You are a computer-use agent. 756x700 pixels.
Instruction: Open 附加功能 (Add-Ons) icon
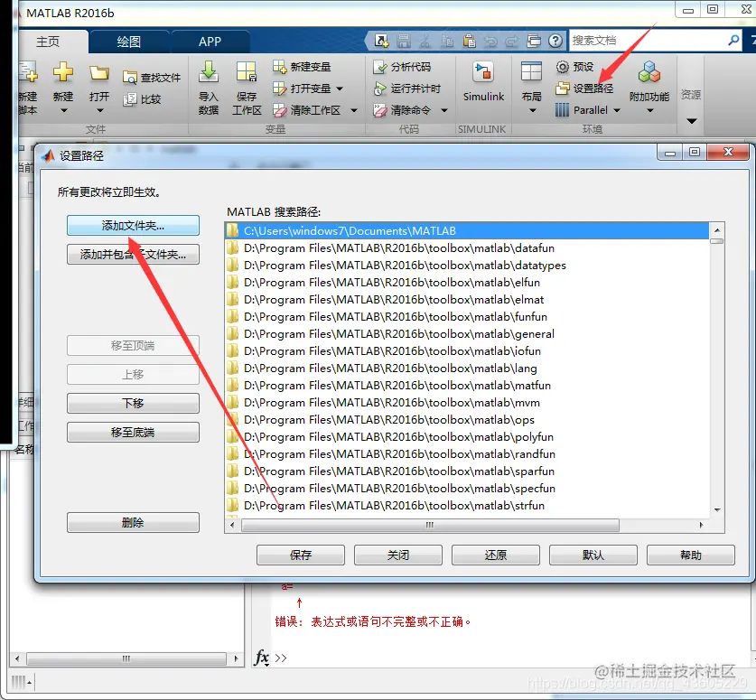click(649, 72)
